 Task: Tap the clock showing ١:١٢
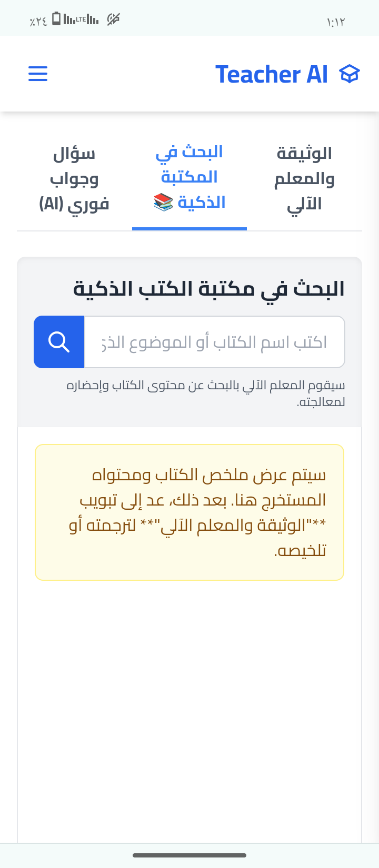[336, 22]
